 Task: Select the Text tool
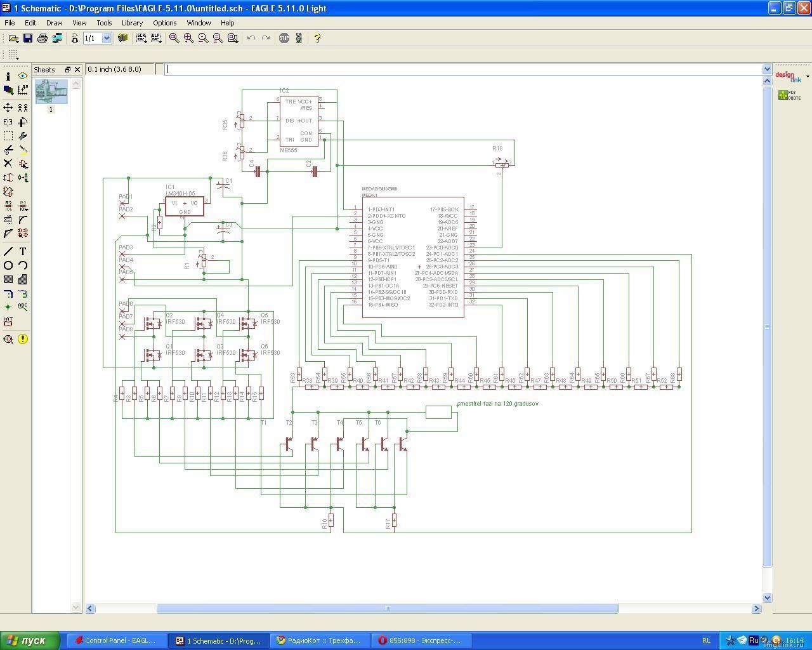point(23,251)
